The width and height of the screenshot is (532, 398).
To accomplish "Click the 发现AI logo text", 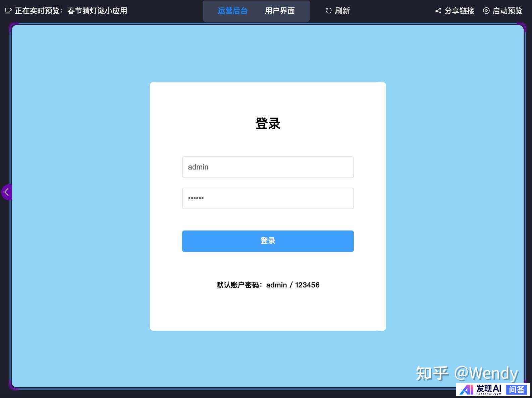I will pyautogui.click(x=489, y=389).
